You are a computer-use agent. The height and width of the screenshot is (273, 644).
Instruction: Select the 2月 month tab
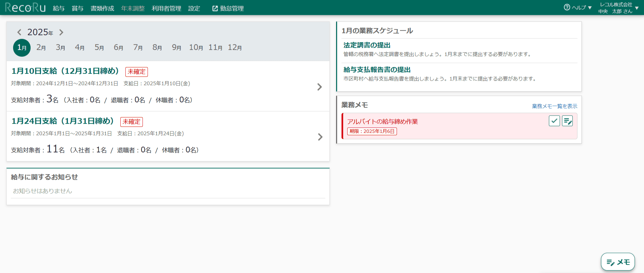41,48
